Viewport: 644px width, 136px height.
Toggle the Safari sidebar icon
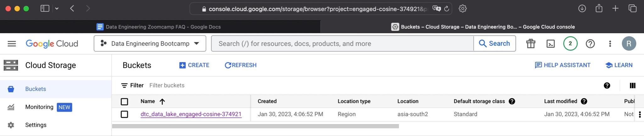[45, 8]
